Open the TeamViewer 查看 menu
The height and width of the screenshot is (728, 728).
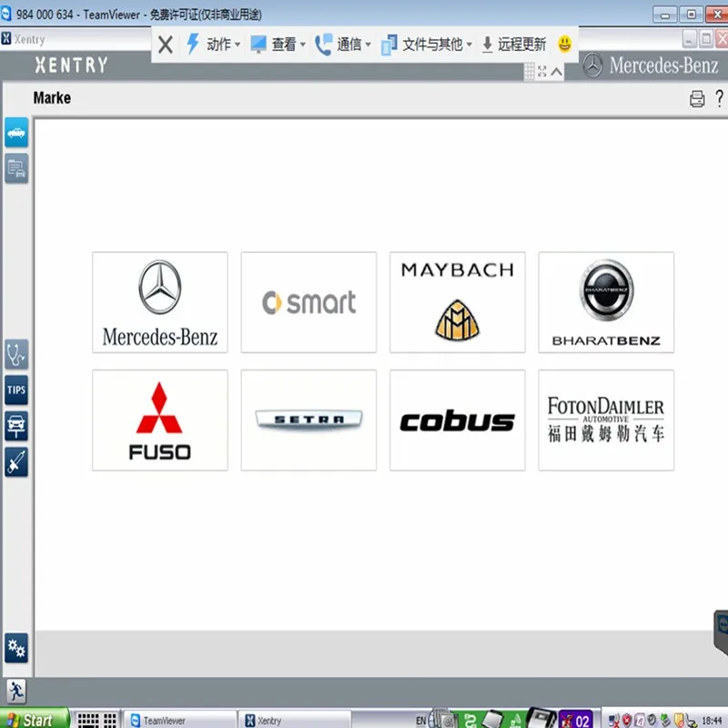(278, 44)
